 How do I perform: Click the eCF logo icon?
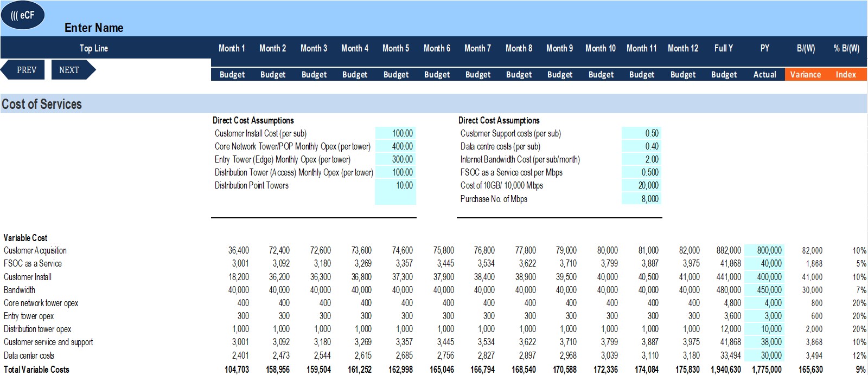point(23,15)
